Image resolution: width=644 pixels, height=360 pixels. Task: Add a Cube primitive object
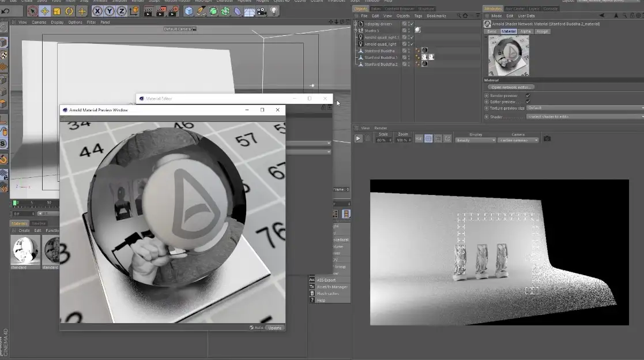pos(189,11)
